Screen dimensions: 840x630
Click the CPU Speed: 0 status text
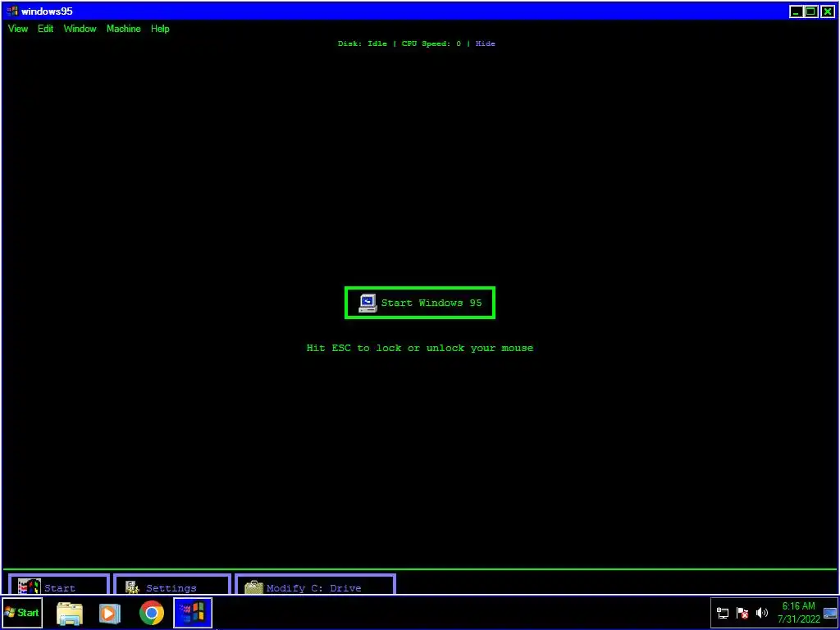tap(431, 43)
